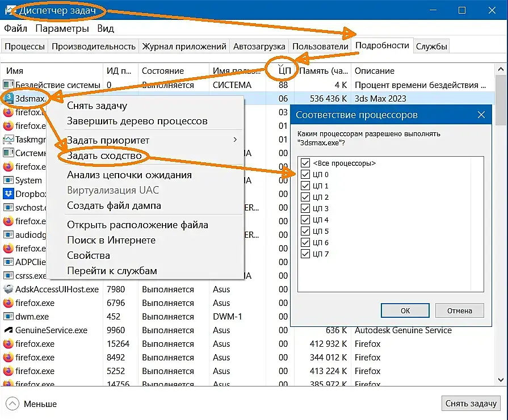This screenshot has height=420, width=508.
Task: Open the Services (Службы) tab
Action: click(431, 47)
